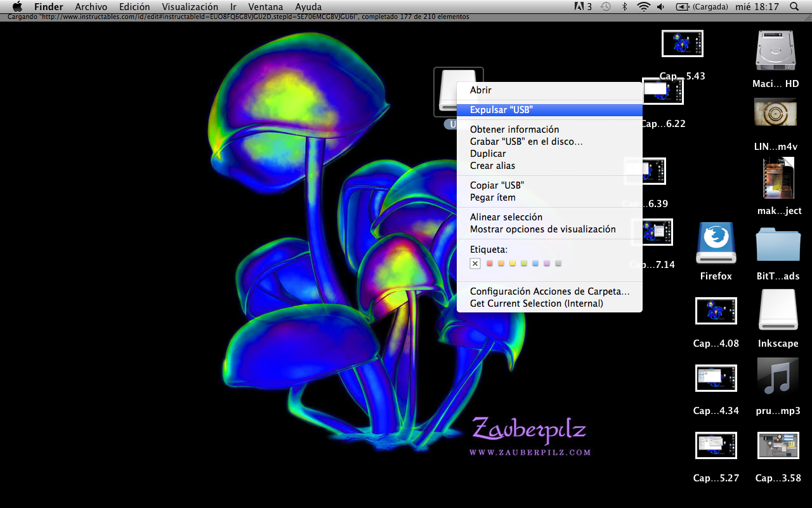
Task: Choose Alinear selección menu entry
Action: (x=549, y=217)
